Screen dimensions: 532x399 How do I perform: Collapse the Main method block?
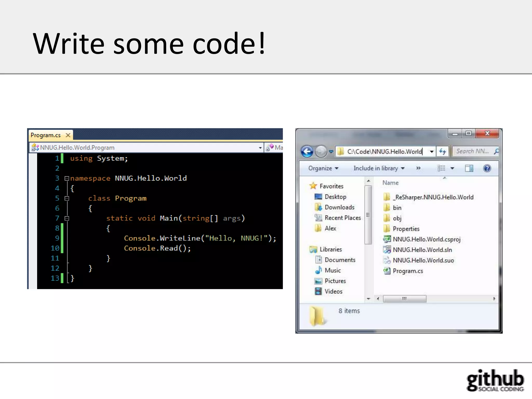coord(67,218)
